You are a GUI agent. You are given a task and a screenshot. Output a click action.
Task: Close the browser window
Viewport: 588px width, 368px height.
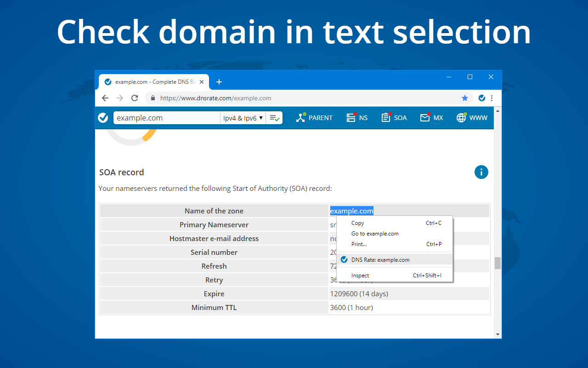coord(491,77)
